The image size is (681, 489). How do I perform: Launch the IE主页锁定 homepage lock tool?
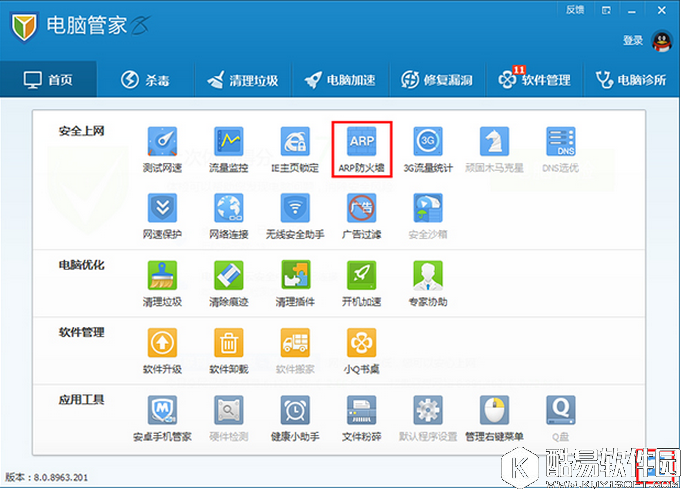pyautogui.click(x=295, y=149)
